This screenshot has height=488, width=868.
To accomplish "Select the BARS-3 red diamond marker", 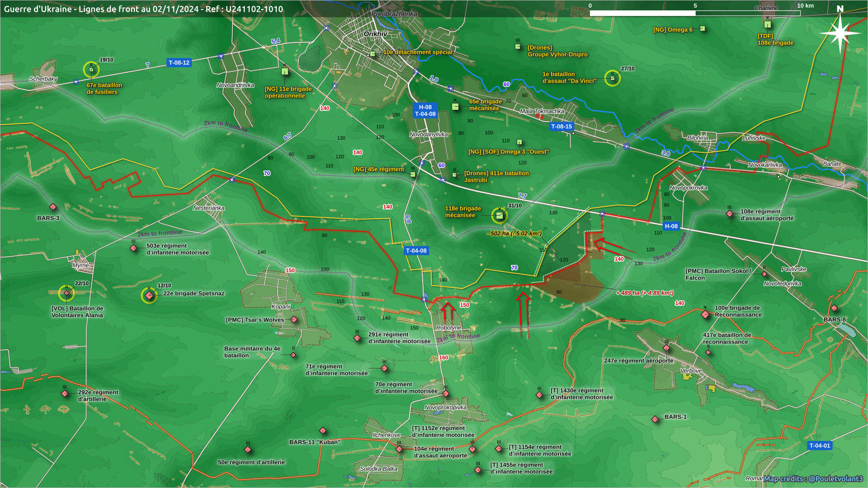I will [53, 207].
